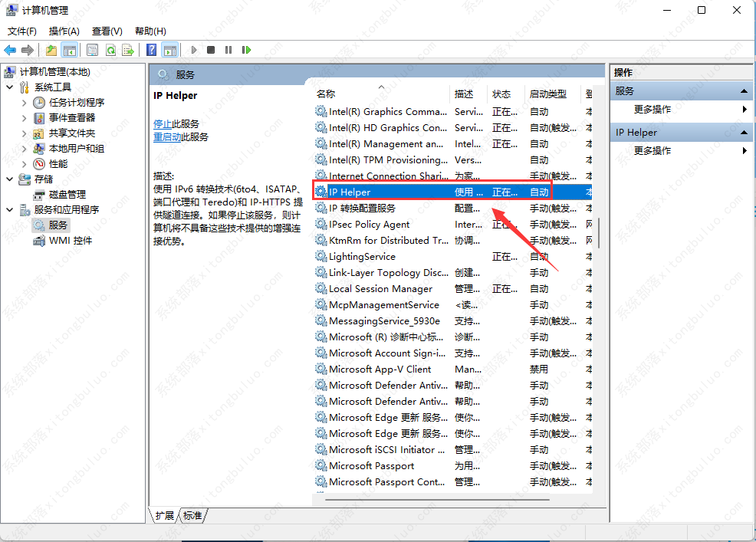This screenshot has width=756, height=542.
Task: Toggle Show/Hide Console Tree toolbar icon
Action: (x=70, y=50)
